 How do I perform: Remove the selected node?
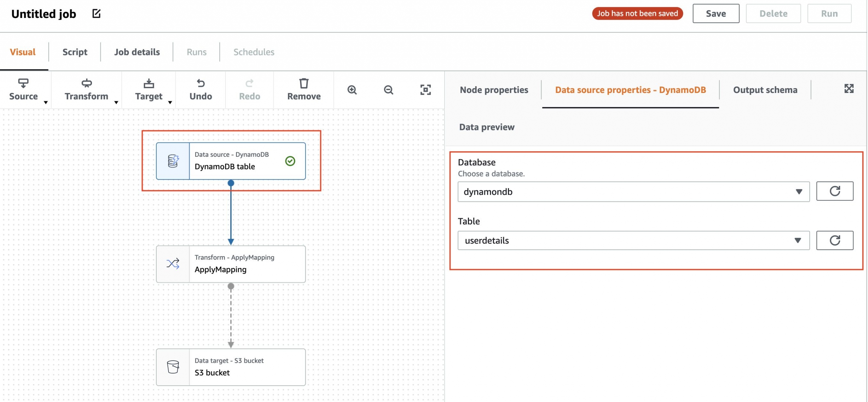[x=304, y=90]
